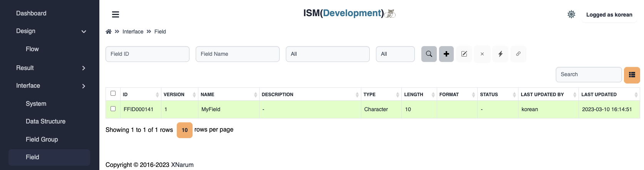This screenshot has height=170, width=644.
Task: Select the FFID000141 row checkbox
Action: coord(113,109)
